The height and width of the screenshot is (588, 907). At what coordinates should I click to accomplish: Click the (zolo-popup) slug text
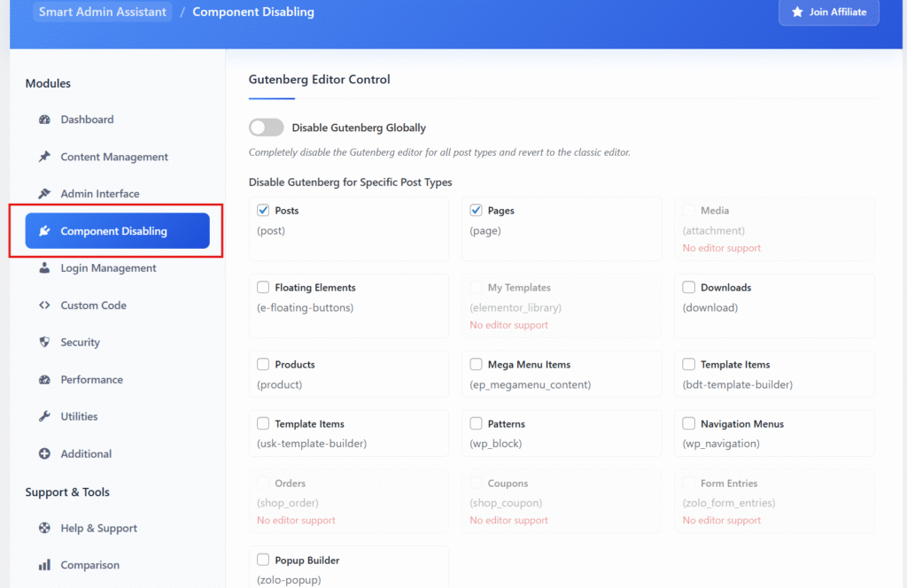(x=289, y=579)
